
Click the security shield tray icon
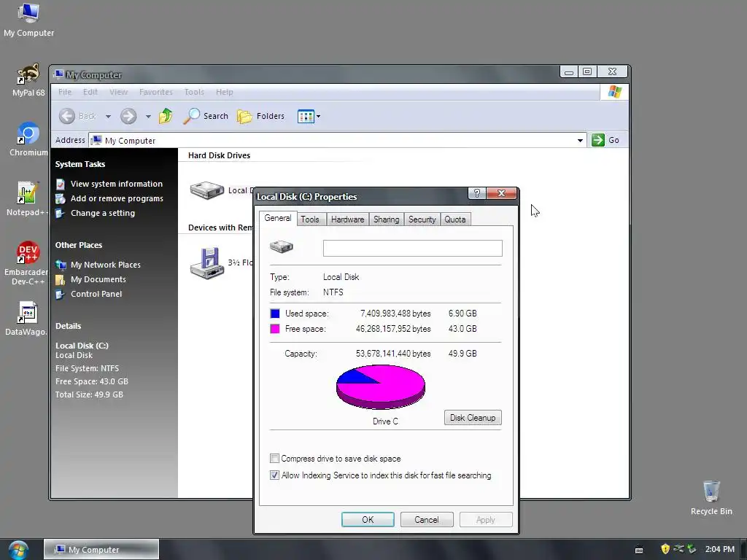(665, 549)
